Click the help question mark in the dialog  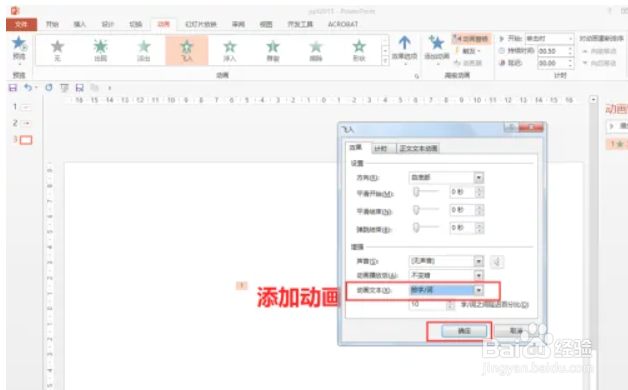pyautogui.click(x=511, y=127)
